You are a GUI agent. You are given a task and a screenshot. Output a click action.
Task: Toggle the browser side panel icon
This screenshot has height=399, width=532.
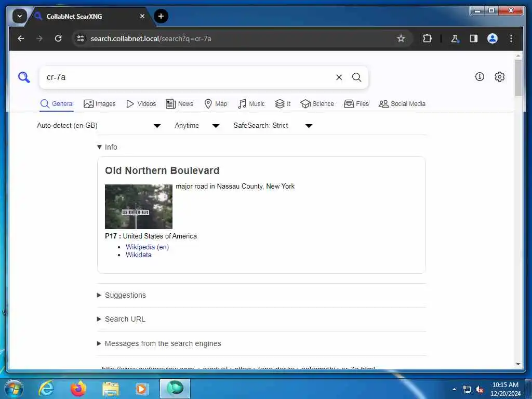coord(474,38)
